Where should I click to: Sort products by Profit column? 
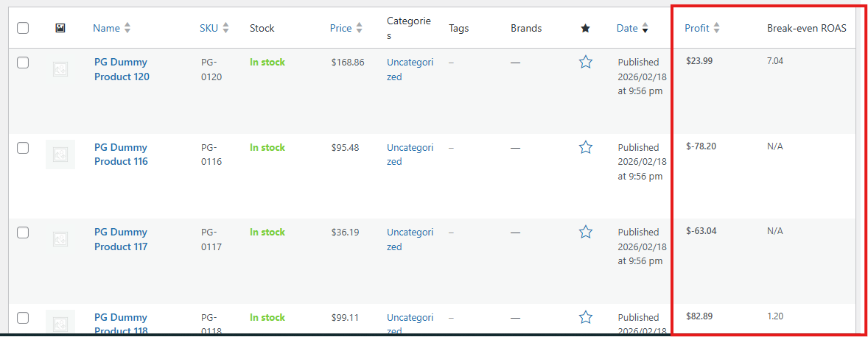696,28
